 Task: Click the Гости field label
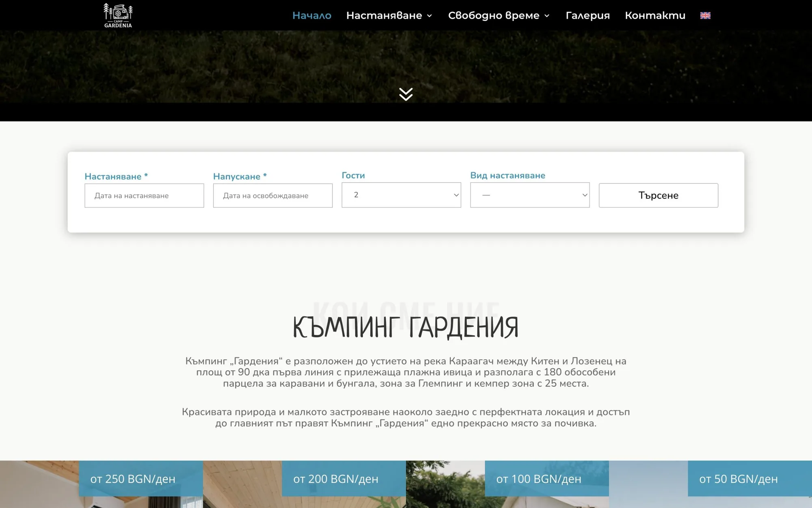coord(353,176)
